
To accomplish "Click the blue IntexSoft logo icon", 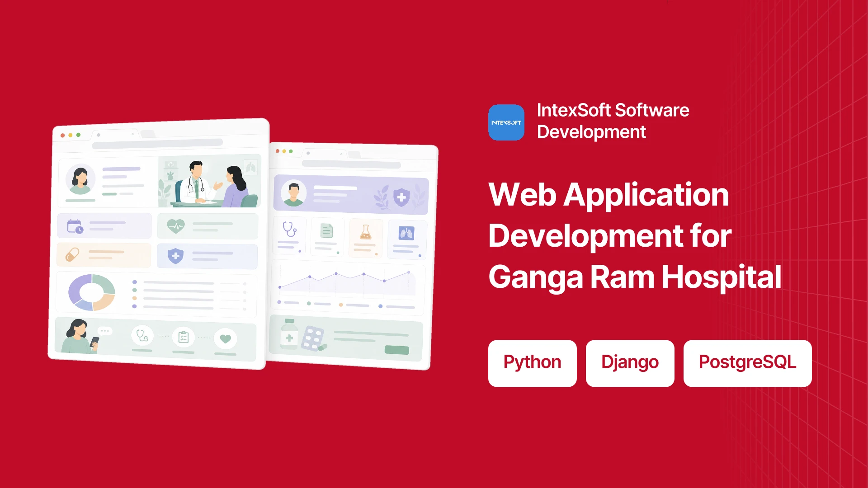I will point(506,122).
